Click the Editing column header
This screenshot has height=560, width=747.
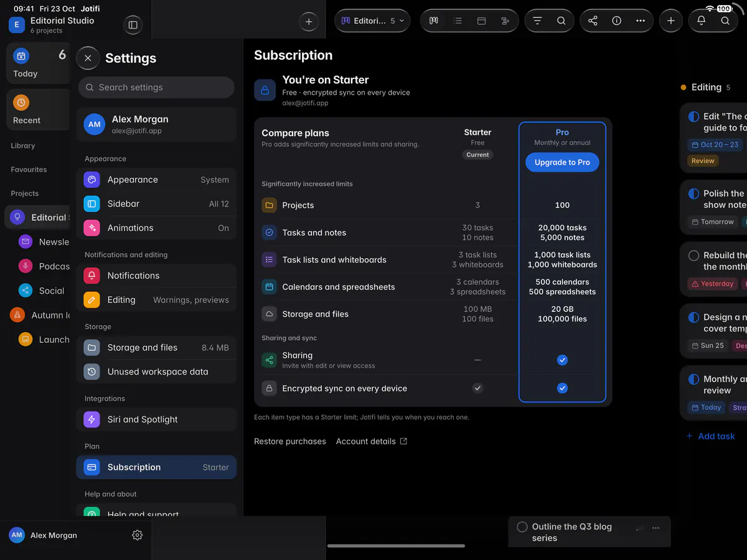click(706, 88)
